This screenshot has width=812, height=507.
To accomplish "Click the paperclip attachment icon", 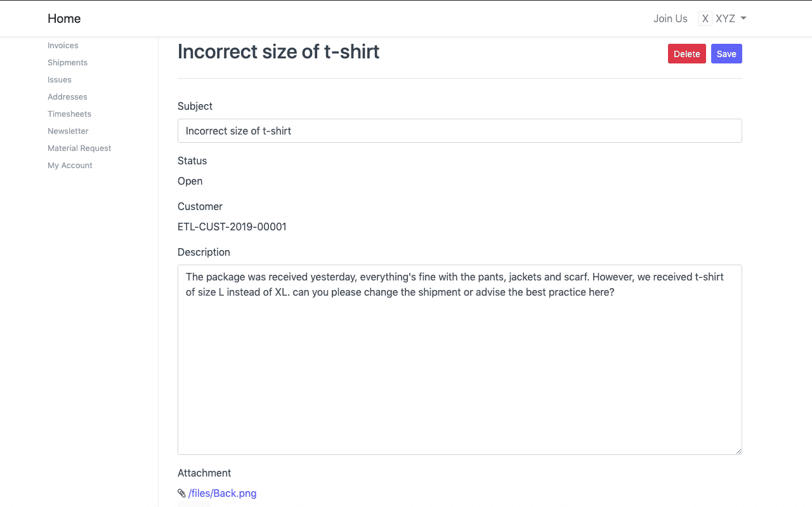I will pyautogui.click(x=181, y=493).
